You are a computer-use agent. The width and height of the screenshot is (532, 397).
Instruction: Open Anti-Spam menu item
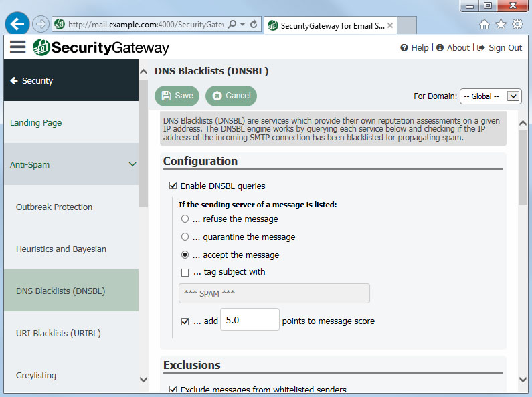71,164
